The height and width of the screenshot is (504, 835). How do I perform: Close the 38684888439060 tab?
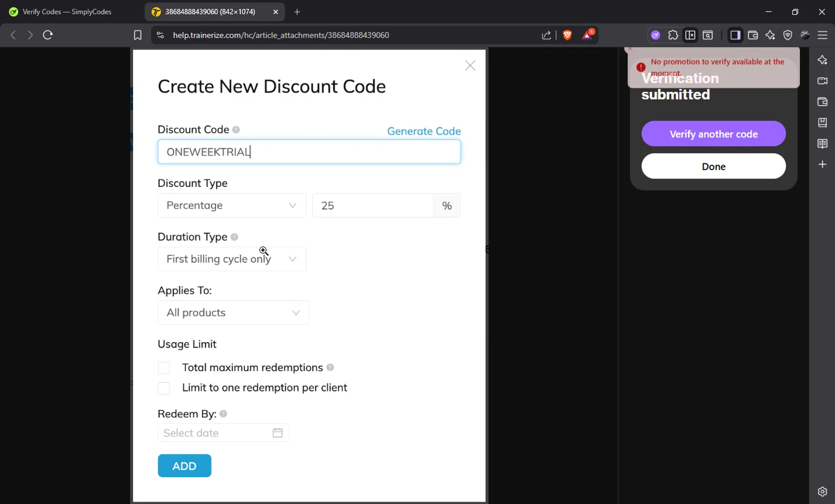point(276,12)
